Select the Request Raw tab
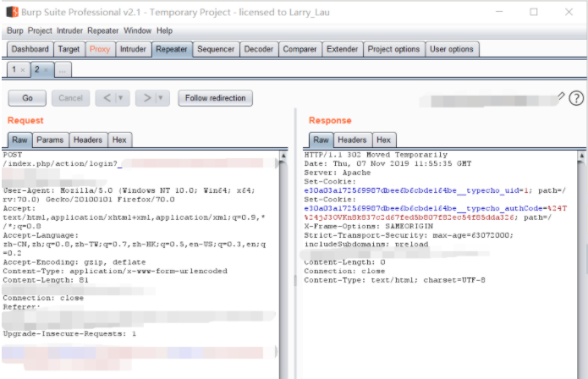The width and height of the screenshot is (588, 379). tap(19, 140)
